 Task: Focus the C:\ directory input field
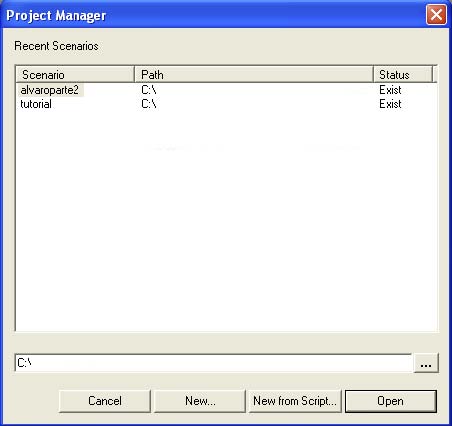213,363
